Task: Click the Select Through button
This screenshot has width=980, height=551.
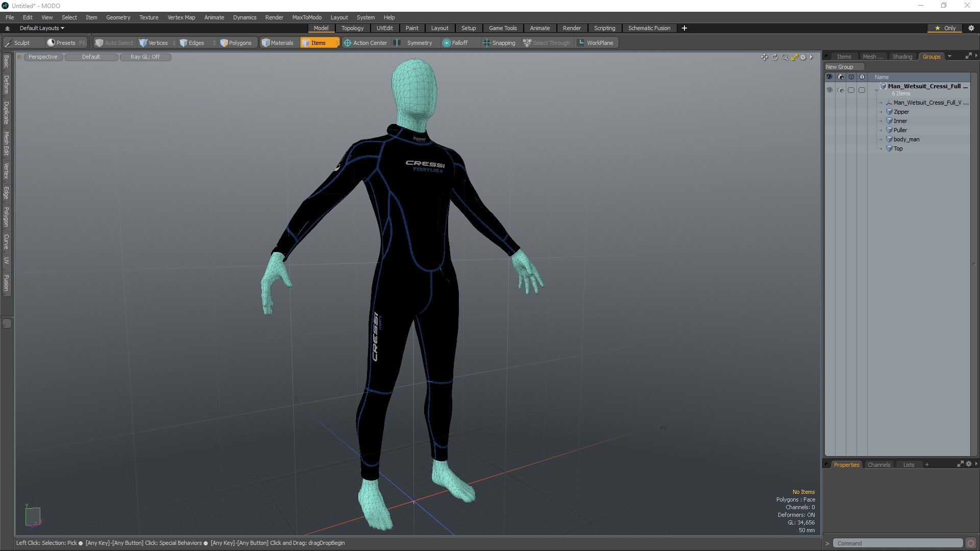Action: pos(547,43)
